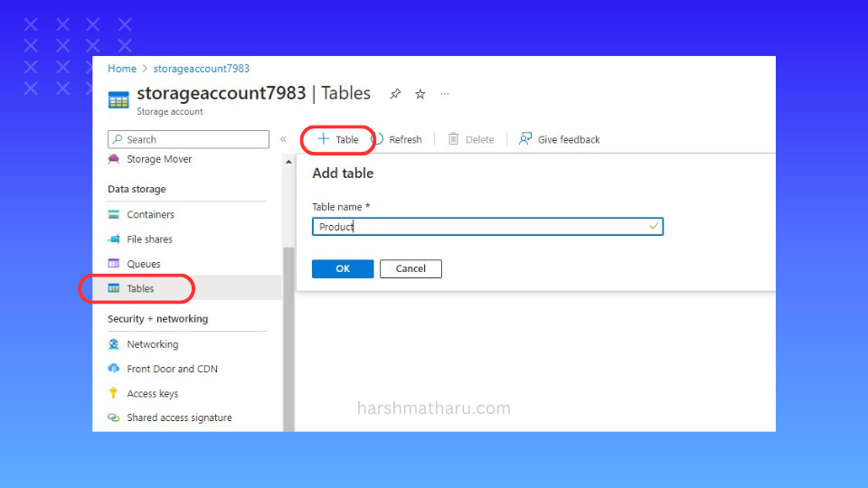
Task: Refresh the tables list
Action: click(x=398, y=139)
